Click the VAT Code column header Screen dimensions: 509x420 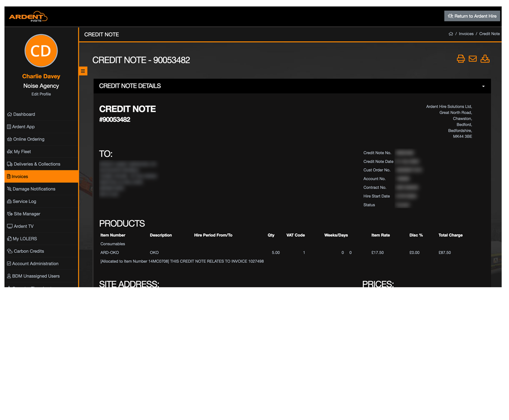tap(295, 235)
